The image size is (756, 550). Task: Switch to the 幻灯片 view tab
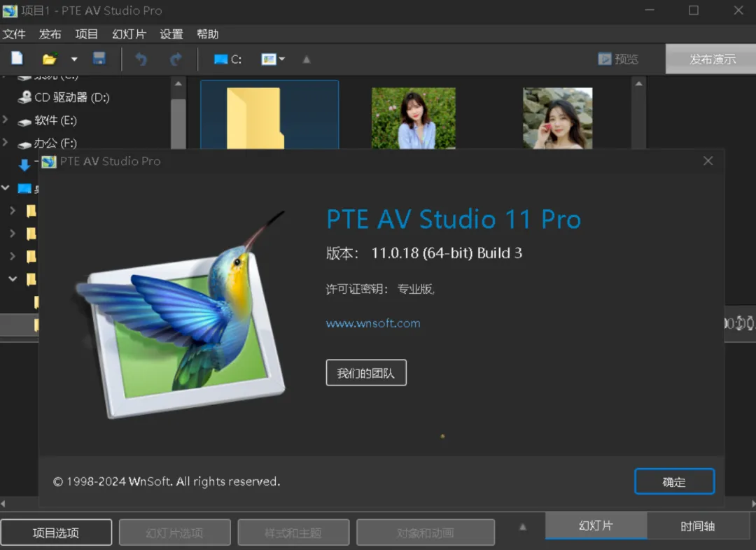click(596, 526)
